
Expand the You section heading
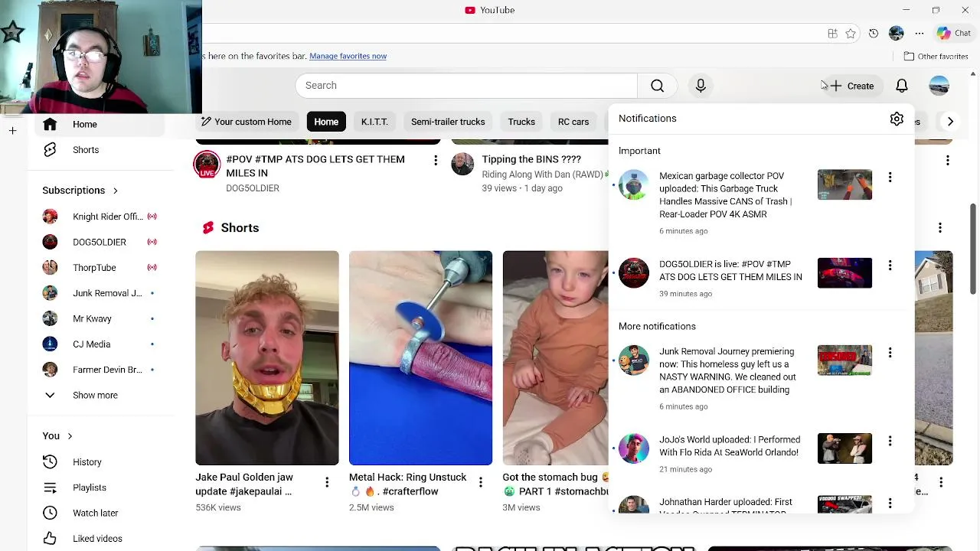point(57,436)
